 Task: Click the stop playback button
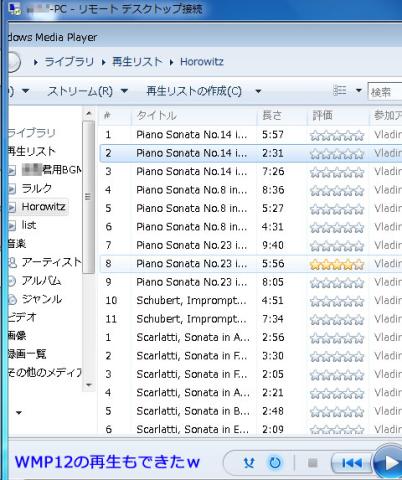[x=312, y=463]
